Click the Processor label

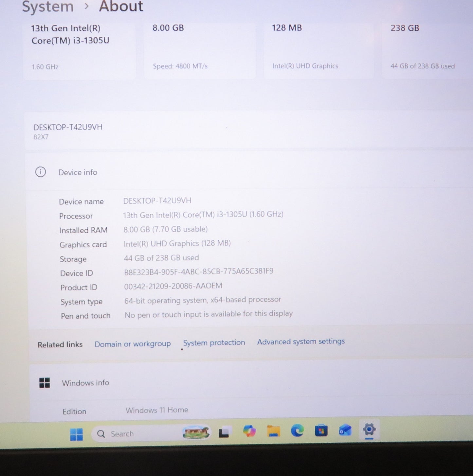(x=76, y=216)
